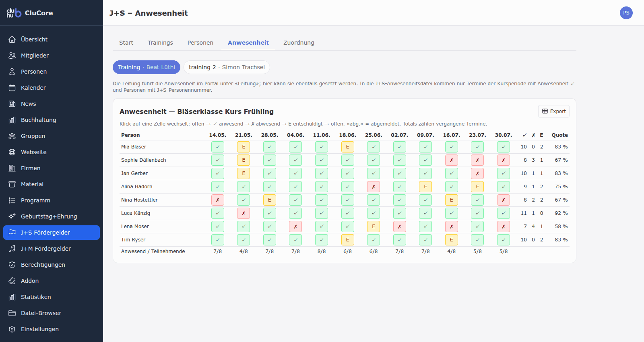This screenshot has width=644, height=342.
Task: Click the 30.07. column header
Action: [x=504, y=135]
